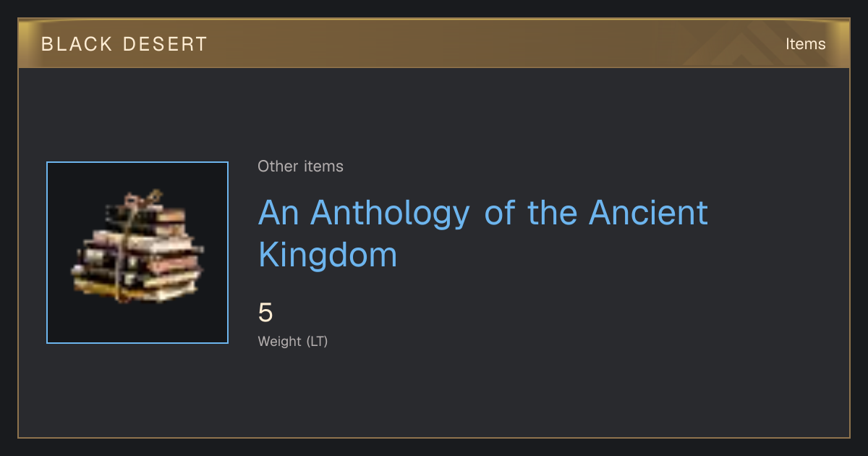
Task: Open the BLACK DESERT header logo
Action: click(x=124, y=44)
